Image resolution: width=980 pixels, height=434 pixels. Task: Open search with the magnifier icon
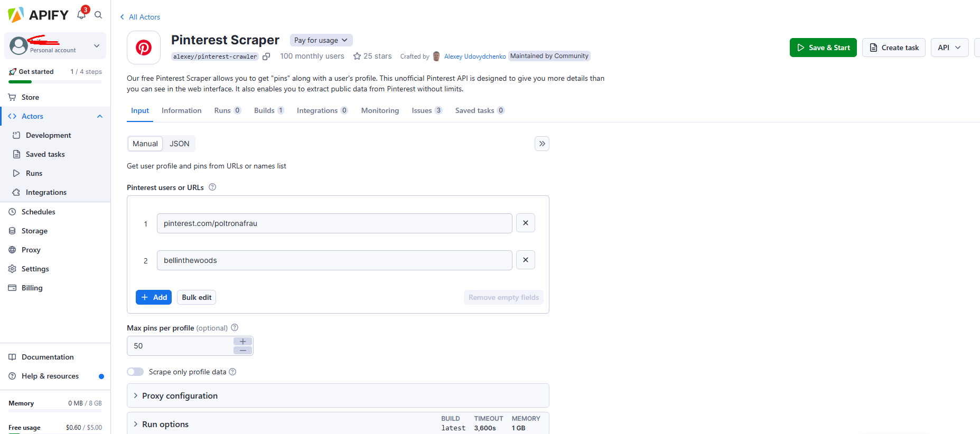point(98,15)
